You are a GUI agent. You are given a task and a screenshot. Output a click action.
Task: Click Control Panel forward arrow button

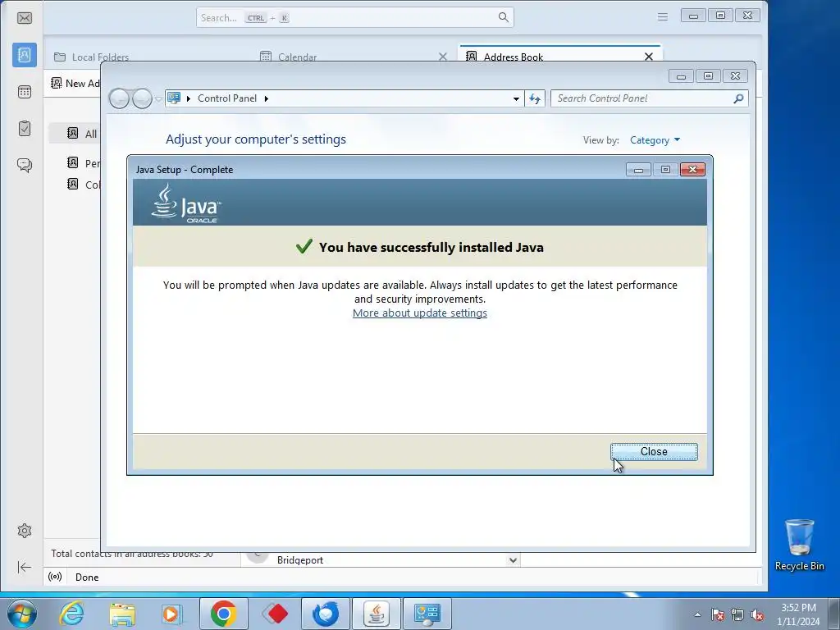(142, 98)
